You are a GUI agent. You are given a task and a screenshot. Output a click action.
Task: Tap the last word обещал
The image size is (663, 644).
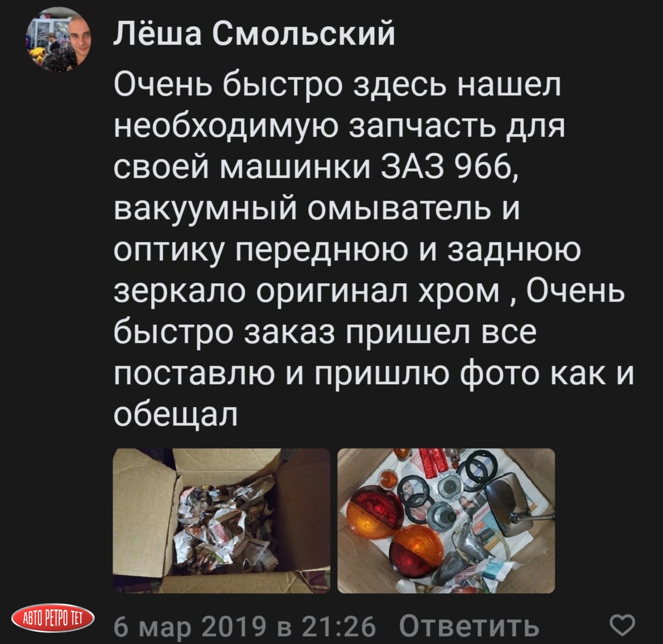click(176, 414)
